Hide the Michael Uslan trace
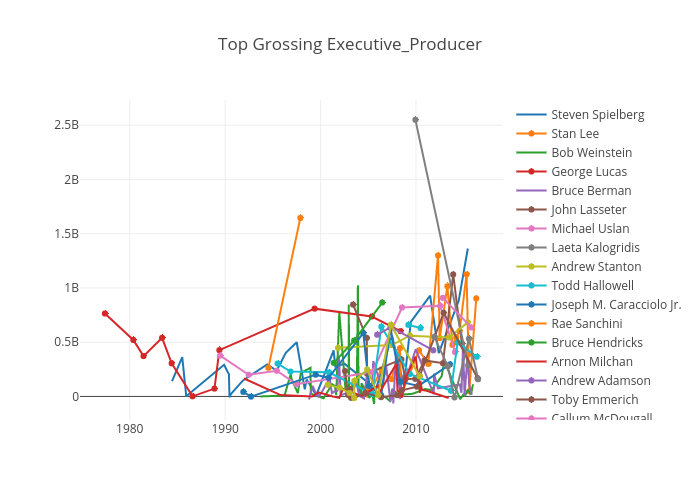Screen dimensions: 700x500 point(573,229)
